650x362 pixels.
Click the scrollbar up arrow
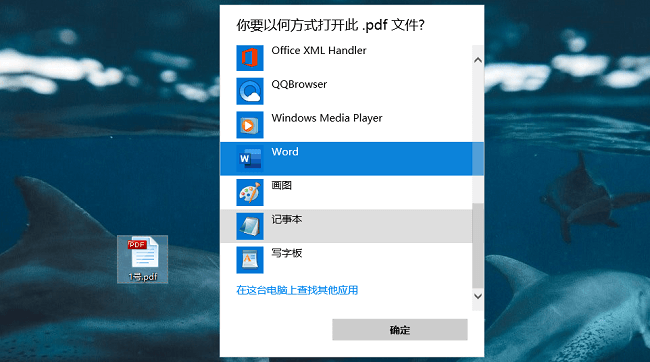(x=478, y=60)
